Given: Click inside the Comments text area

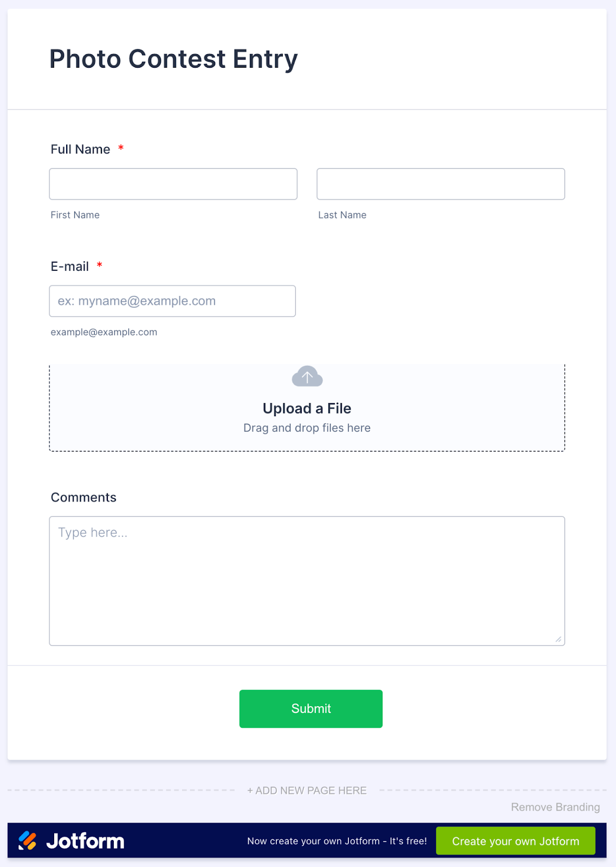Looking at the screenshot, I should tap(307, 581).
